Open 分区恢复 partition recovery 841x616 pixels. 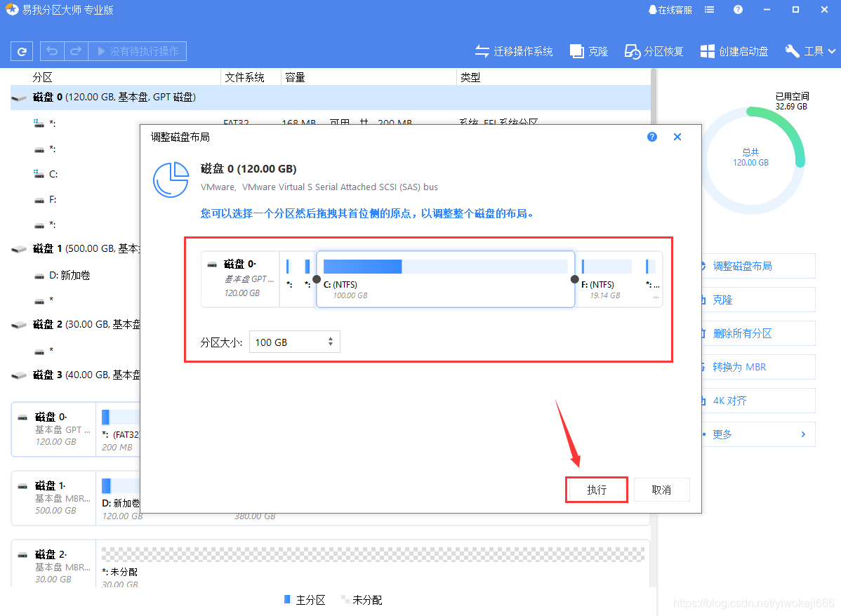654,51
